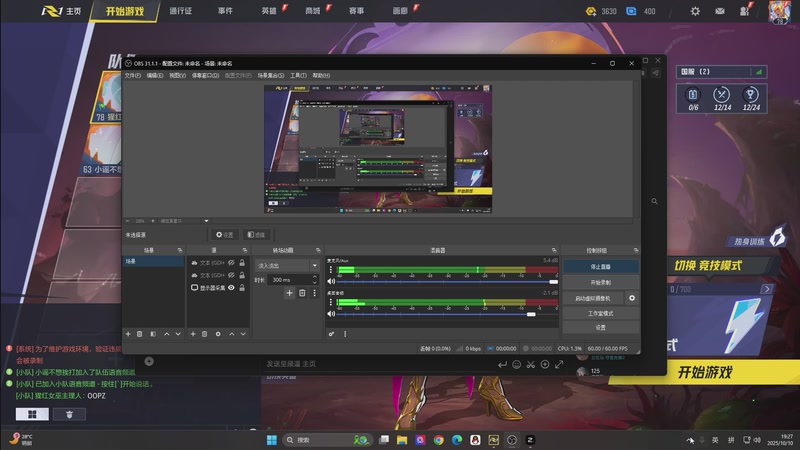Image resolution: width=800 pixels, height=450 pixels.
Task: Toggle lock on 显示器采集 source
Action: click(242, 288)
